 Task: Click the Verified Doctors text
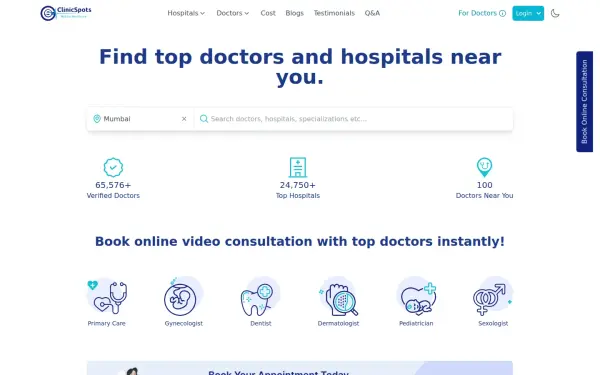click(x=113, y=196)
